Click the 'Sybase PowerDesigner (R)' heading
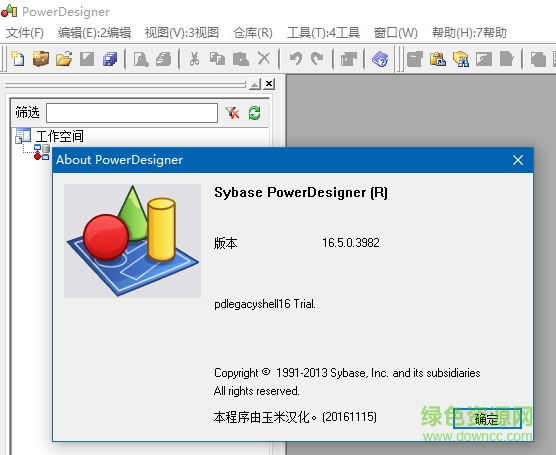The image size is (556, 455). point(301,193)
